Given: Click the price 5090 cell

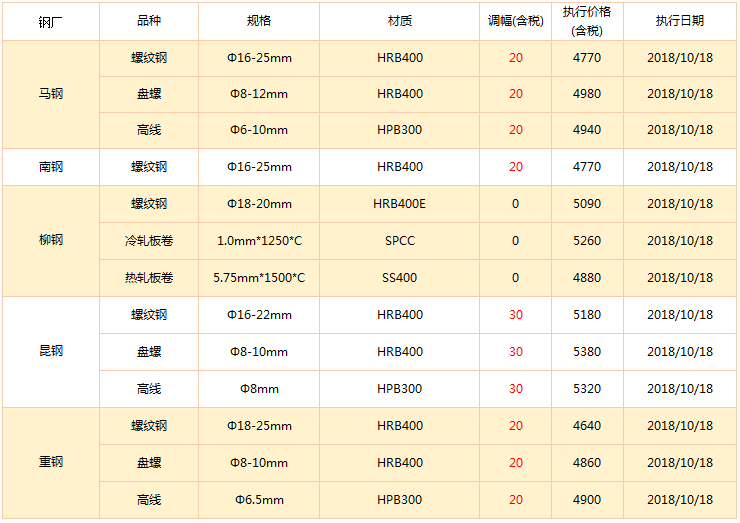Looking at the screenshot, I should pyautogui.click(x=587, y=204).
